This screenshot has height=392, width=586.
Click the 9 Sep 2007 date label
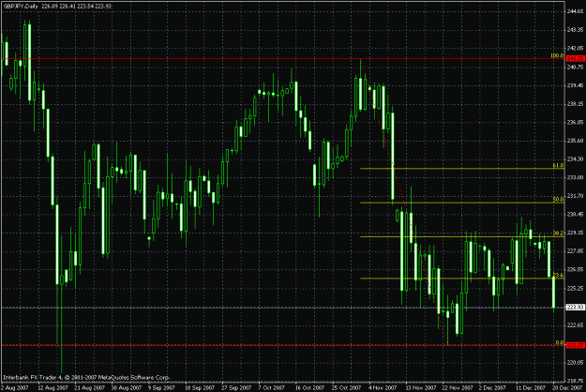point(162,388)
